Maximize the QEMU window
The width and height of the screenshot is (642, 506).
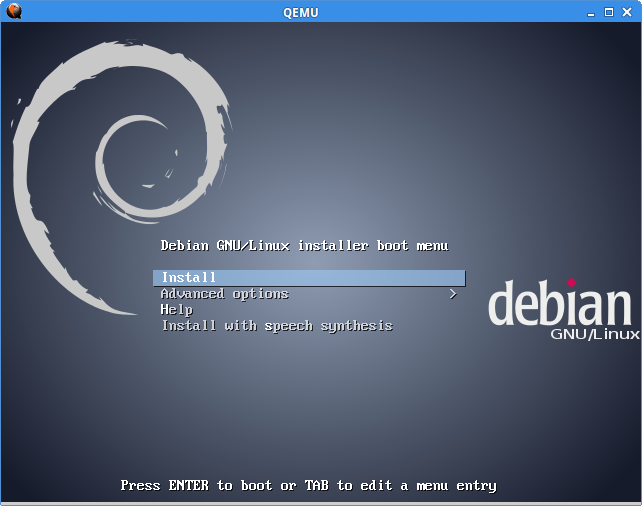[x=609, y=12]
